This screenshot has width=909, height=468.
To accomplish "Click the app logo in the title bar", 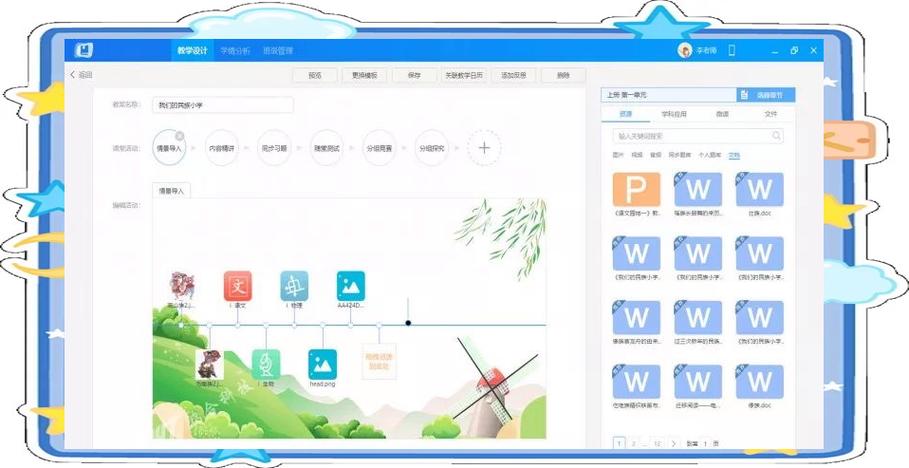I will tap(84, 50).
